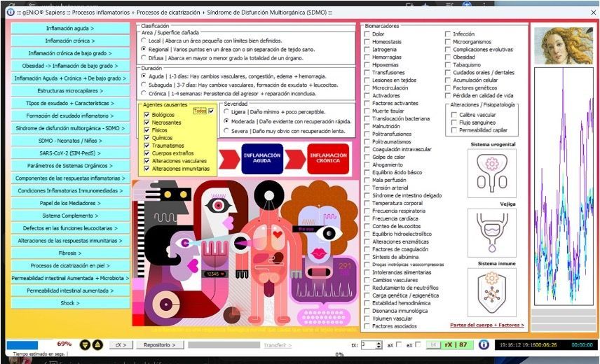Select the Crónica duration radio option
This screenshot has width=600, height=364.
tap(144, 94)
